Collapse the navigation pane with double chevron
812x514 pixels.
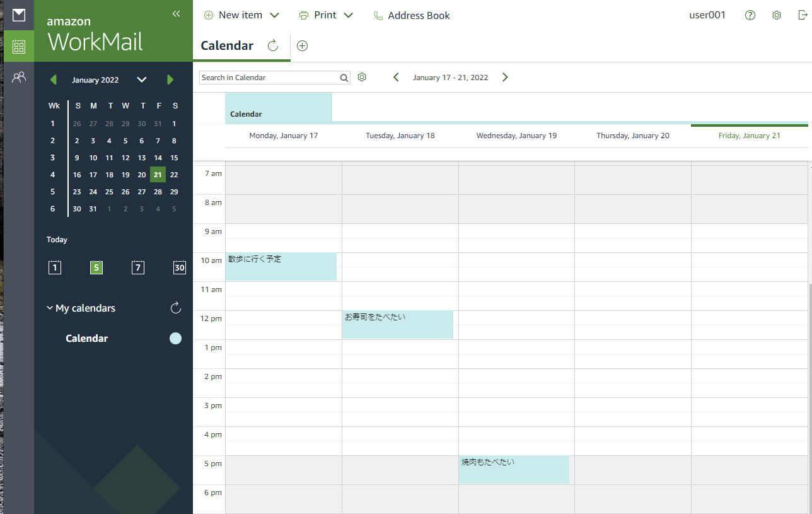tap(177, 14)
